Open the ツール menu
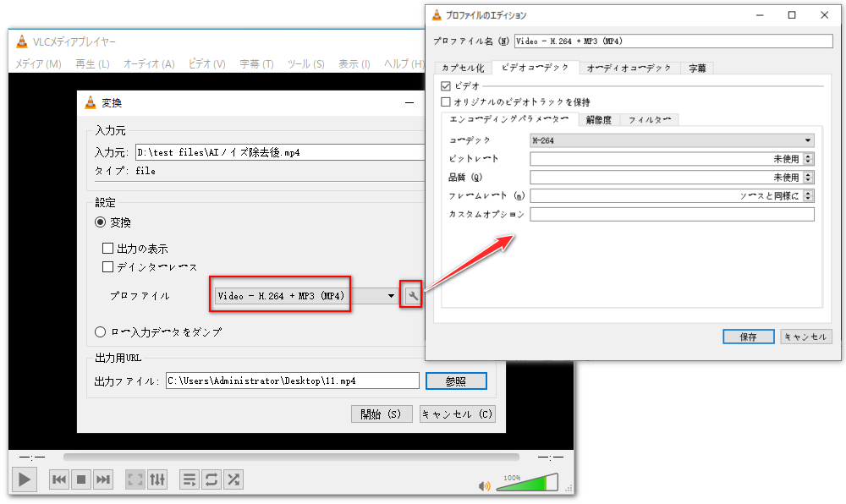Screen dimensions: 846x504 click(x=305, y=63)
